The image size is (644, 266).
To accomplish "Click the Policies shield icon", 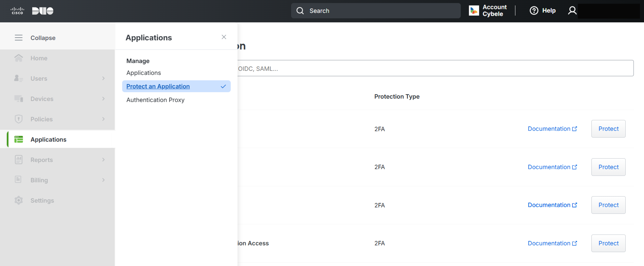I will pos(18,119).
